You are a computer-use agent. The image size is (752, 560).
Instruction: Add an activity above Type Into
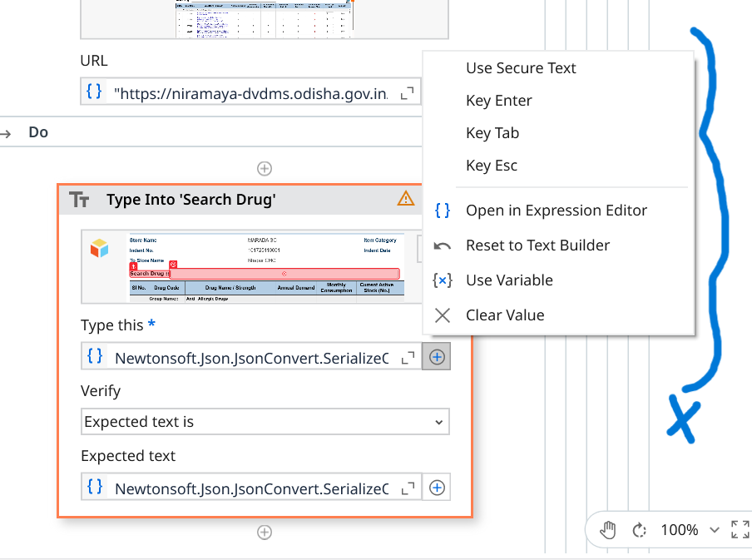265,169
